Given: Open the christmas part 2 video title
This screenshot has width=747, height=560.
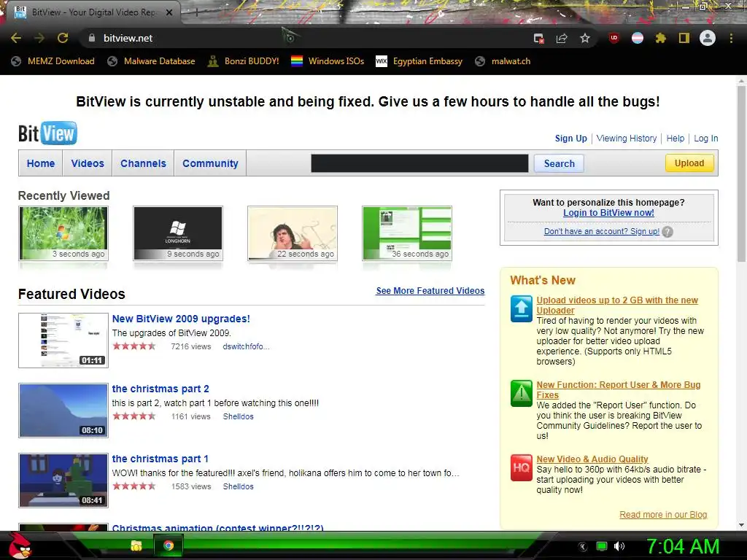Looking at the screenshot, I should [160, 389].
